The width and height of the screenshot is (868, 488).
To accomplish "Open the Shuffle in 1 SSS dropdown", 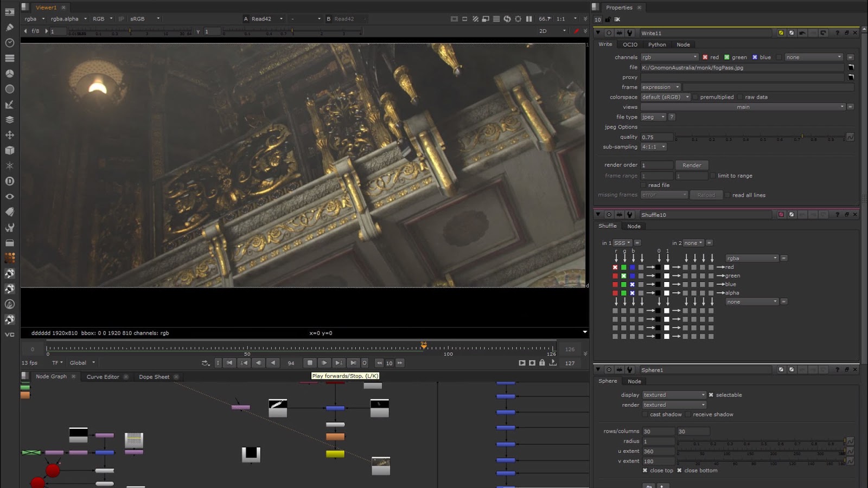I will (622, 243).
